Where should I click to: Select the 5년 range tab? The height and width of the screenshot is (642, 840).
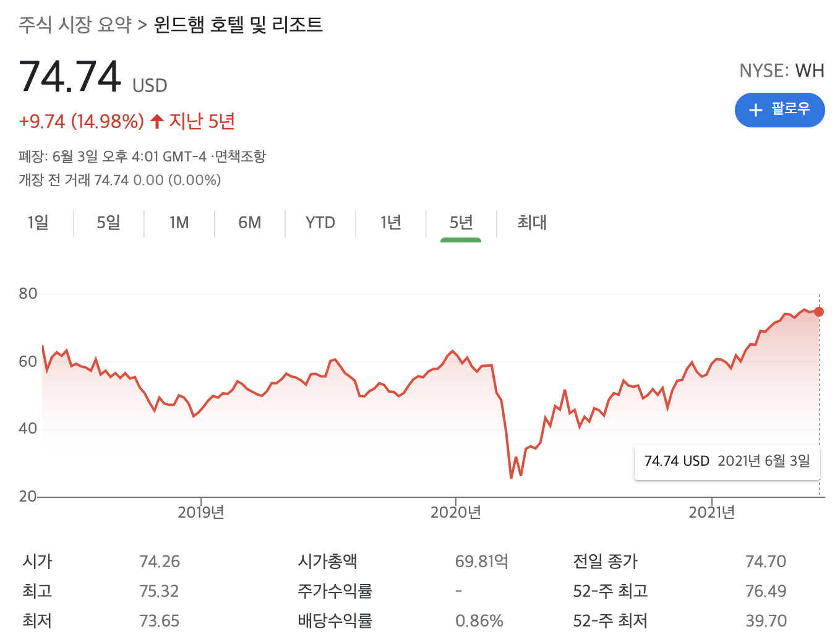point(461,223)
